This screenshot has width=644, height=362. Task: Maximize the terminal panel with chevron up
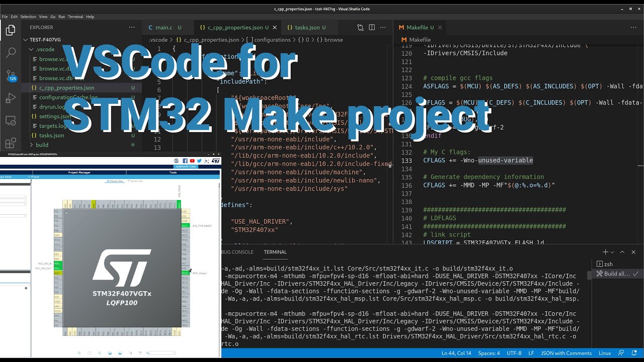coord(622,252)
